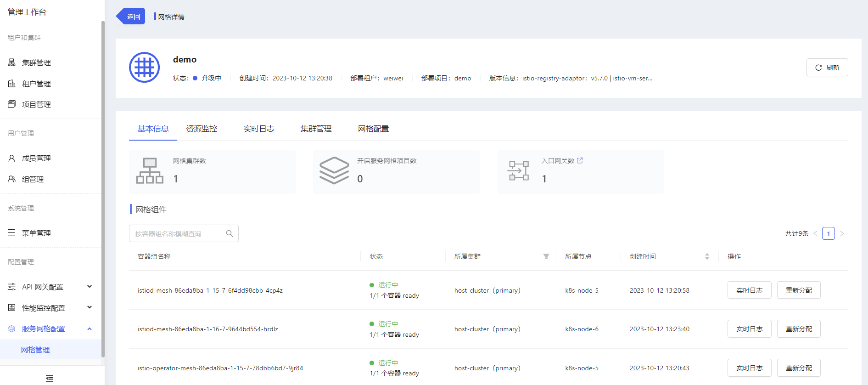Click the search magnifier button
Image resolution: width=868 pixels, height=385 pixels.
click(x=230, y=233)
